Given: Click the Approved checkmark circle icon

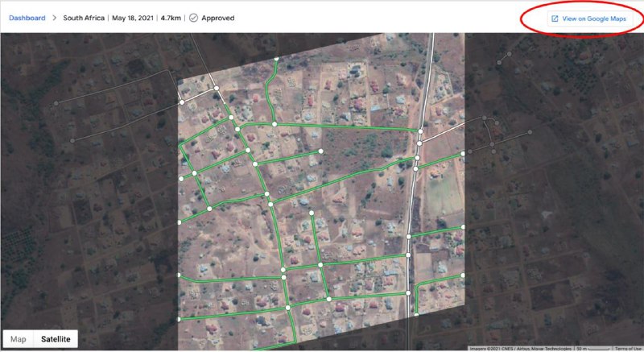Looking at the screenshot, I should coord(193,18).
